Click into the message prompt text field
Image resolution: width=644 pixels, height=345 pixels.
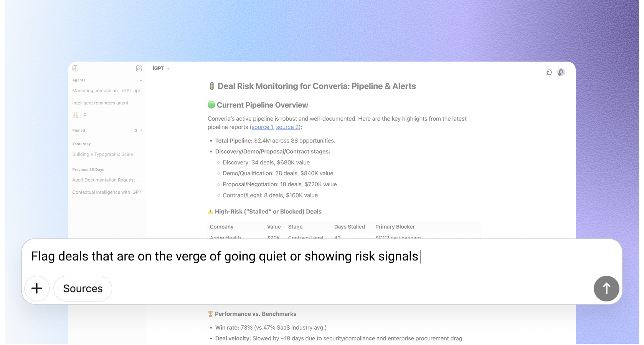pyautogui.click(x=307, y=257)
